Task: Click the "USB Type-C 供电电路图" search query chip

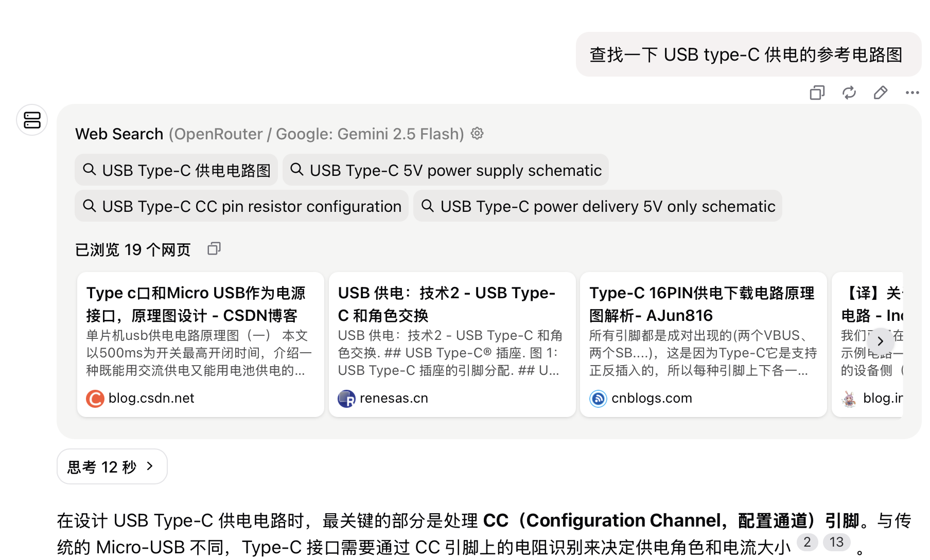Action: tap(176, 170)
